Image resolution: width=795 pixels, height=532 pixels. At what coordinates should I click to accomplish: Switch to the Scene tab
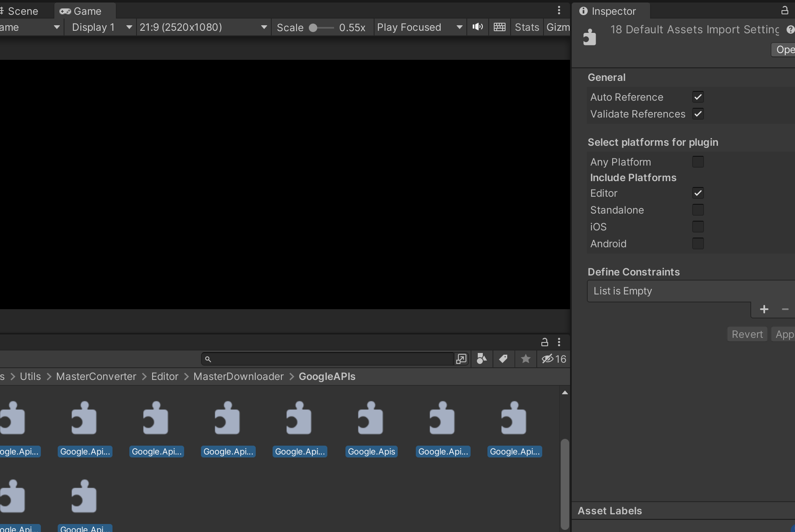pyautogui.click(x=23, y=11)
